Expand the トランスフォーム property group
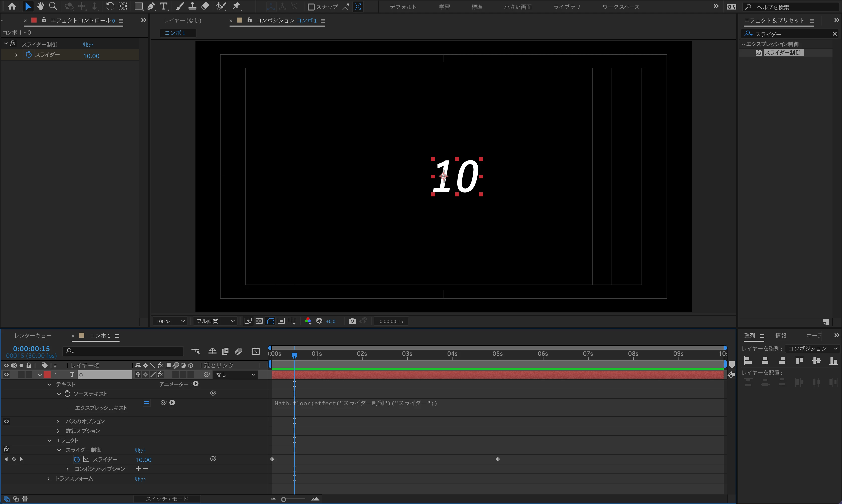The width and height of the screenshot is (842, 504). [49, 478]
